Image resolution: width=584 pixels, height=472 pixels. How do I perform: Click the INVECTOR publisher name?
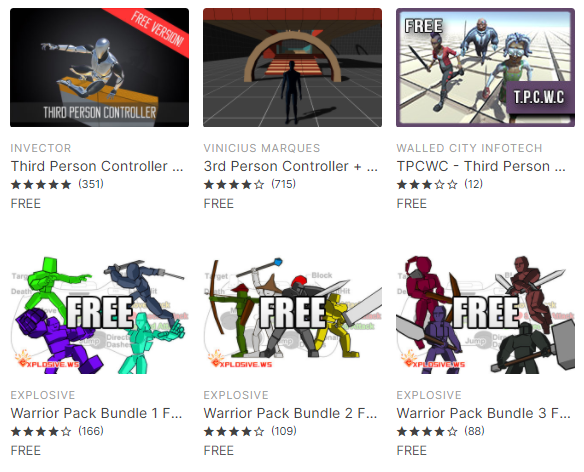pos(41,148)
